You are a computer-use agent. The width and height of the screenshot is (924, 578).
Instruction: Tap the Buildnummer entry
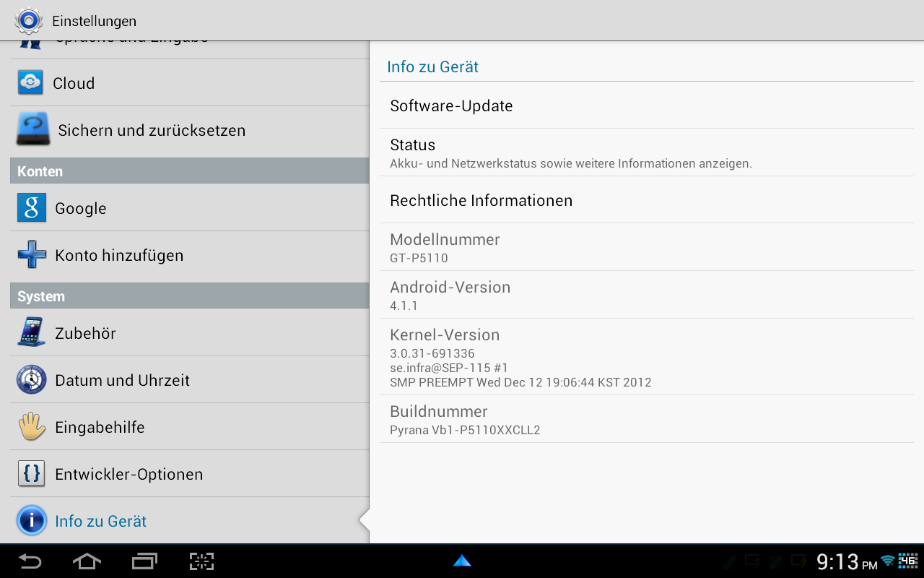point(646,420)
